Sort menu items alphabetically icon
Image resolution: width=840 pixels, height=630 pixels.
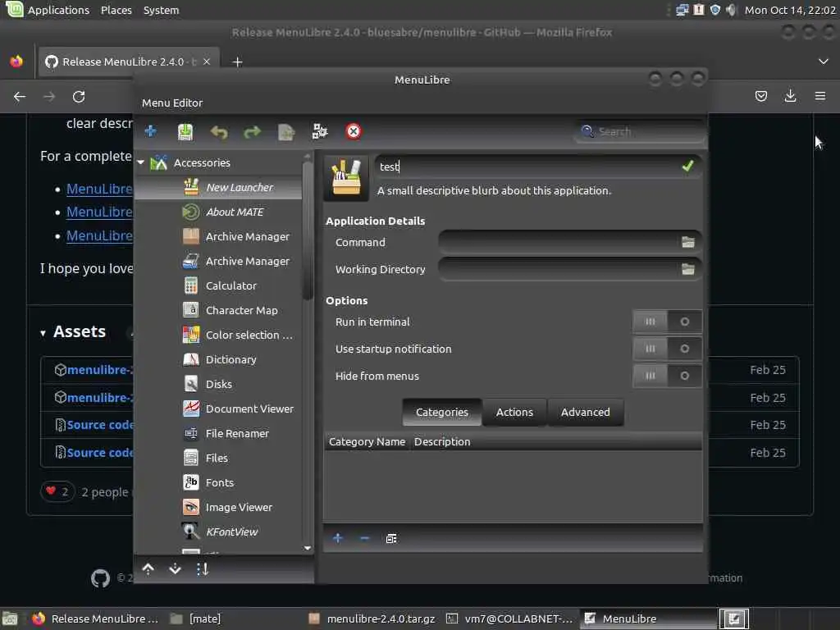pos(202,569)
